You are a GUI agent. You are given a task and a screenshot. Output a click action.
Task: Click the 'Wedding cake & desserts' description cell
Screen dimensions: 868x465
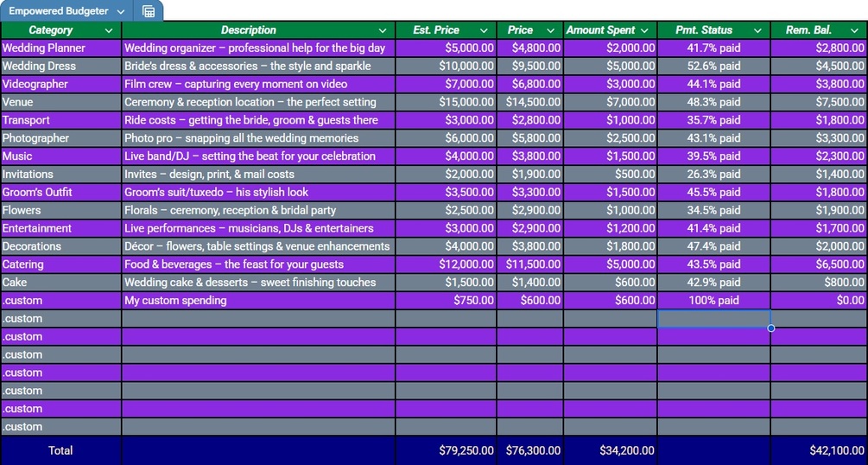[258, 282]
